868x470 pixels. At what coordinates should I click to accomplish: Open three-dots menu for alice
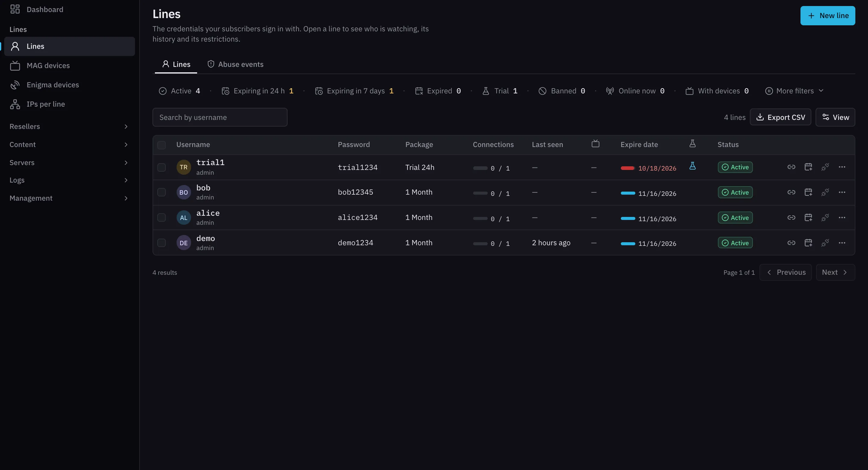(x=842, y=218)
